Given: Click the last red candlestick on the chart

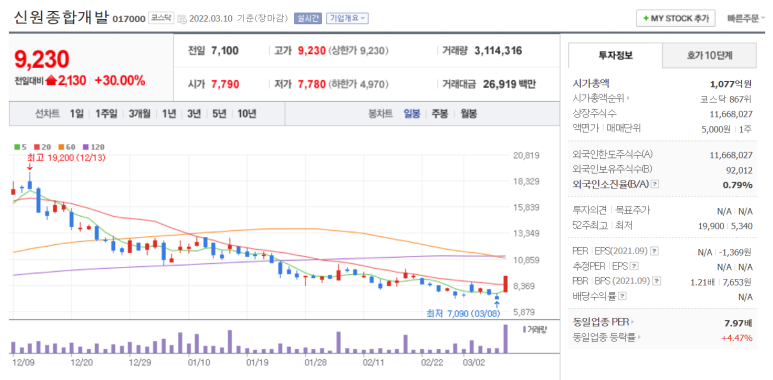Looking at the screenshot, I should pos(505,284).
